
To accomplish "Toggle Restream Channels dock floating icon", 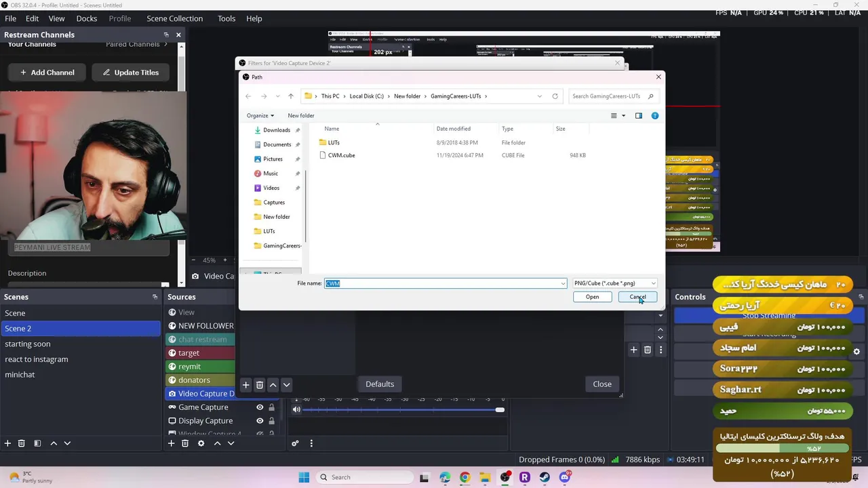I will [166, 35].
